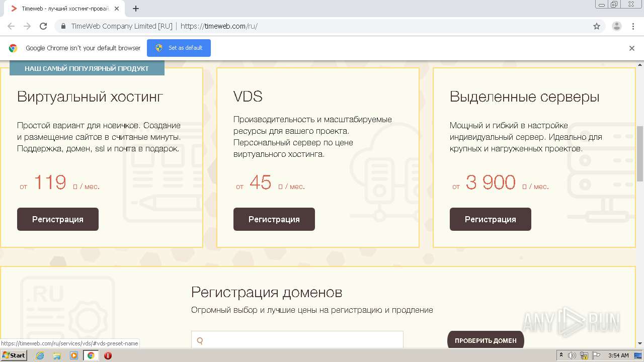Open the Виртуальный хостинг heading
Image resolution: width=644 pixels, height=362 pixels.
click(x=90, y=97)
